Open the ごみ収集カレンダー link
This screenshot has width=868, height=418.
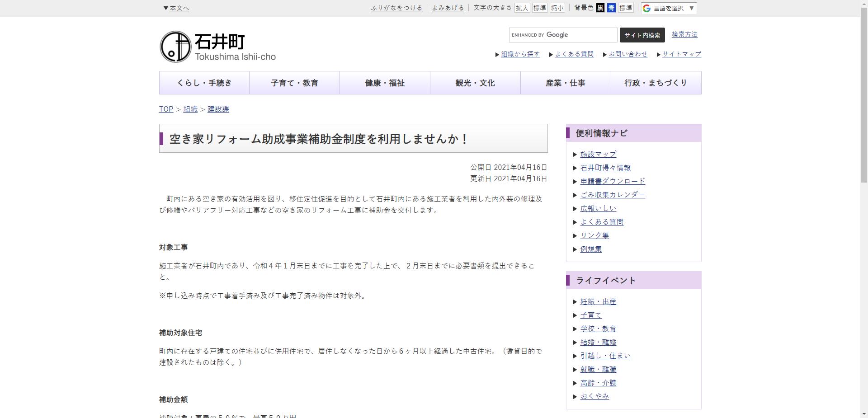click(613, 195)
